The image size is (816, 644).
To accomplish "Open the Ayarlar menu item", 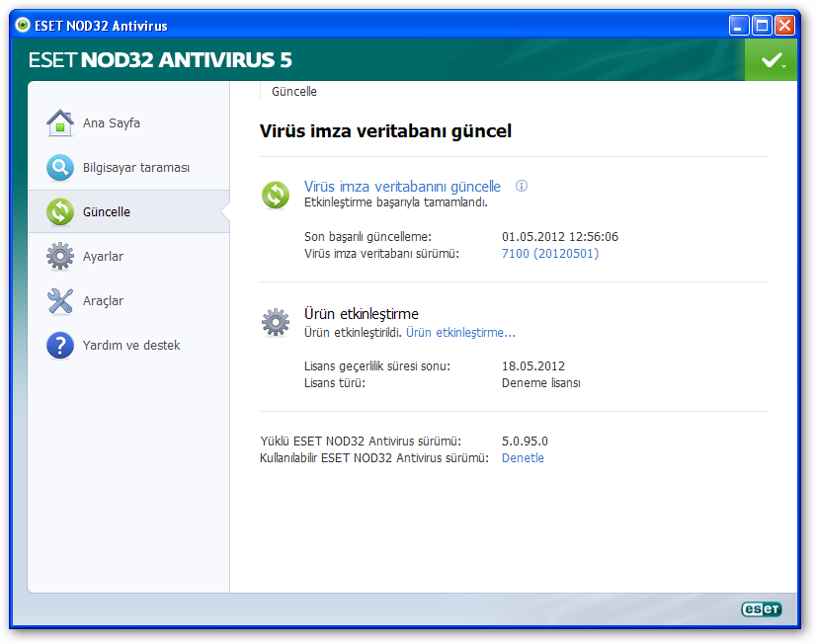I will pyautogui.click(x=128, y=256).
